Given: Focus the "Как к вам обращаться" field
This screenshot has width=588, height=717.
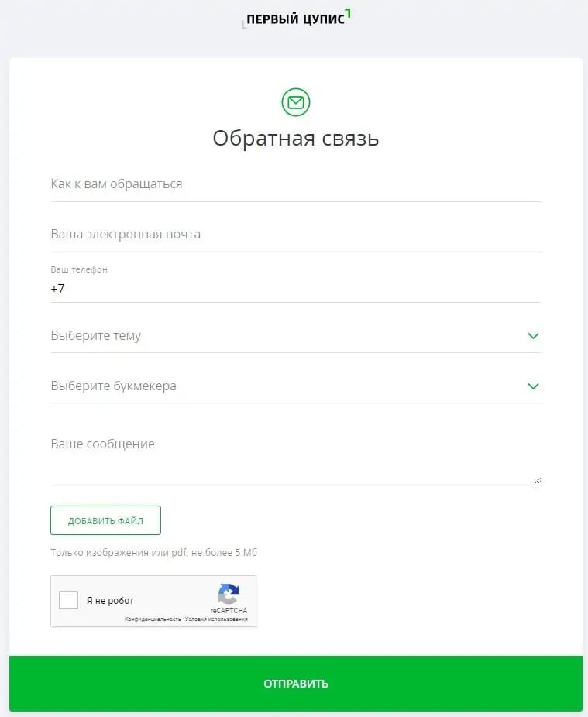Looking at the screenshot, I should pos(296,184).
